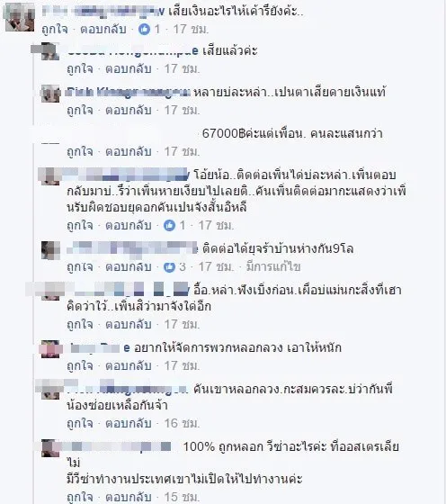This screenshot has width=446, height=504.
Task: Like the เสียแล้วค่ะ reply
Action: 80,68
